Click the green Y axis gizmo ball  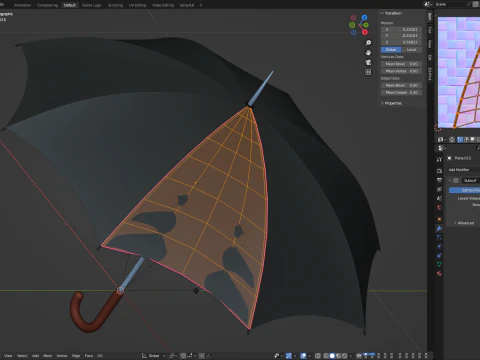point(366,25)
